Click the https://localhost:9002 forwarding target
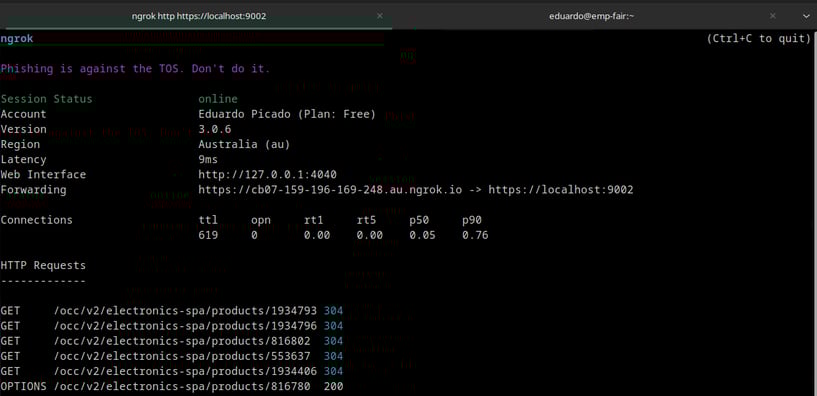The height and width of the screenshot is (396, 817). (561, 190)
